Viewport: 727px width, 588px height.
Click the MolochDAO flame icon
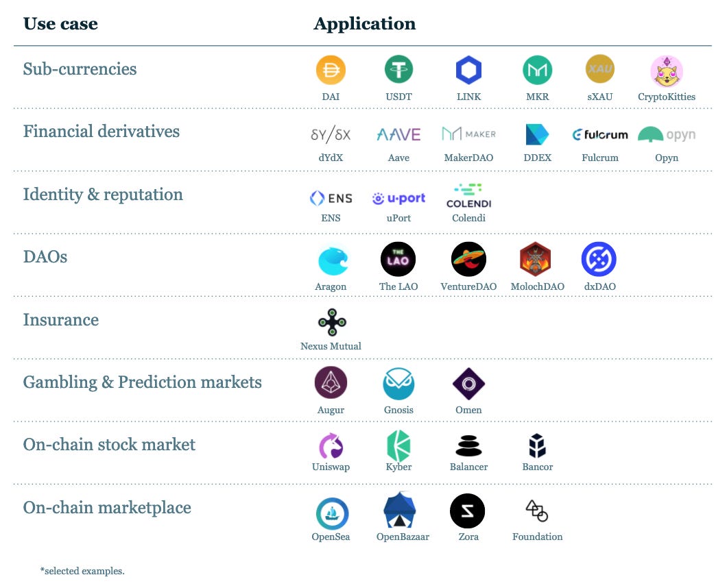click(x=536, y=259)
